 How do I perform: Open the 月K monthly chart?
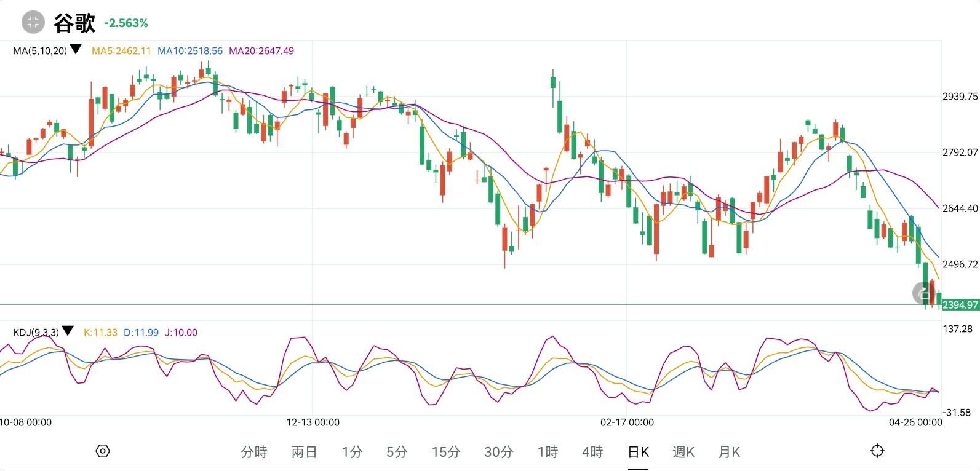point(729,453)
